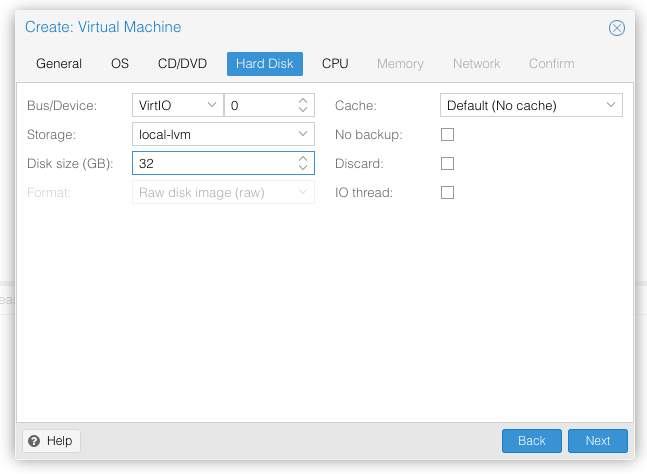Enable the IO thread checkbox
Image resolution: width=647 pixels, height=474 pixels.
[447, 192]
